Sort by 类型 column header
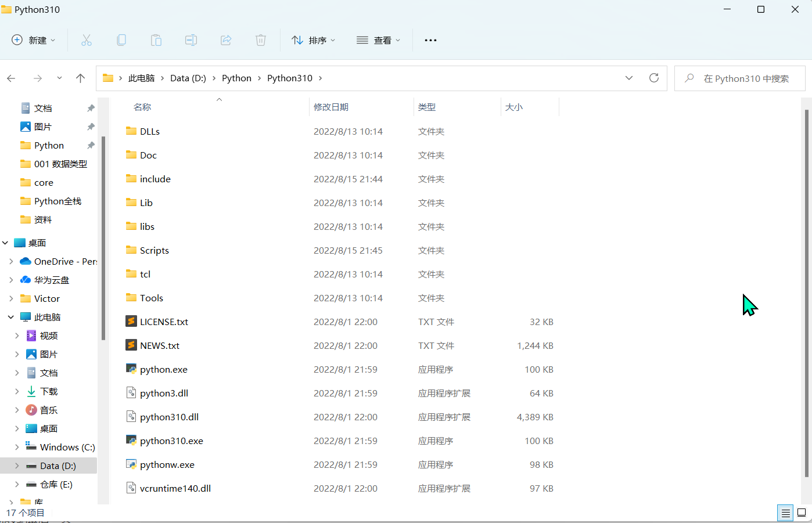 (427, 107)
